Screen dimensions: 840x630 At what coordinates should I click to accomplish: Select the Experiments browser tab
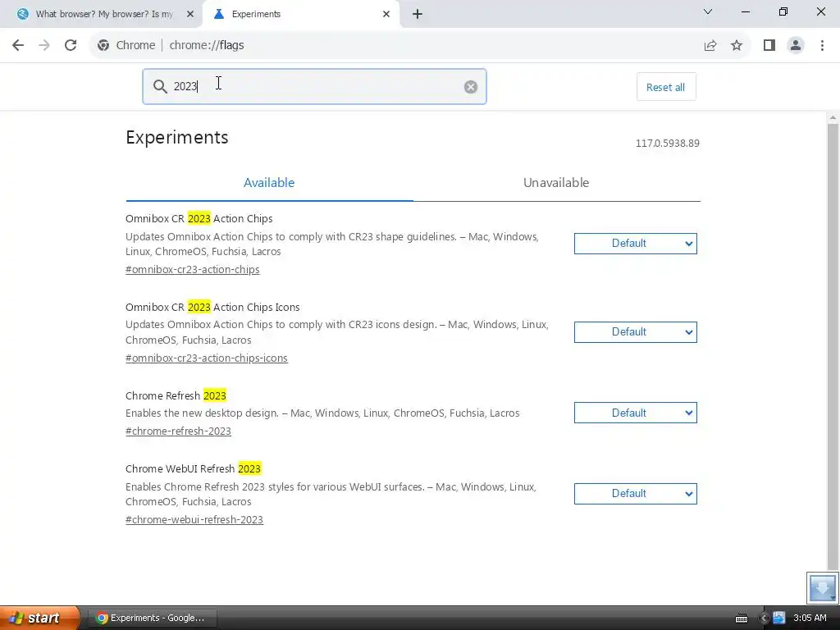[x=300, y=14]
